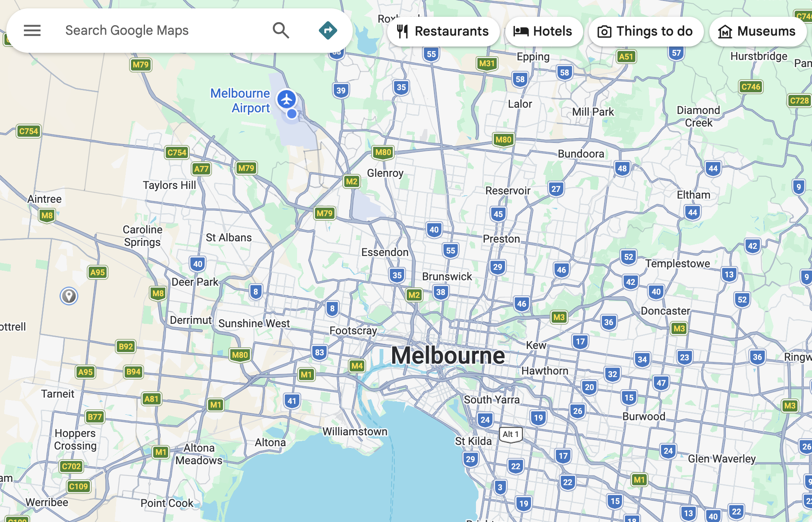Screen dimensions: 812x522
Task: Show Museums on the map
Action: coord(758,31)
